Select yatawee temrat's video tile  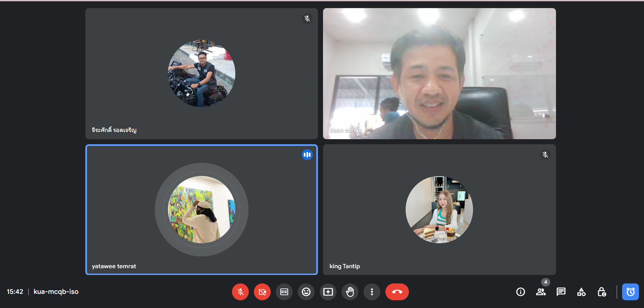202,210
